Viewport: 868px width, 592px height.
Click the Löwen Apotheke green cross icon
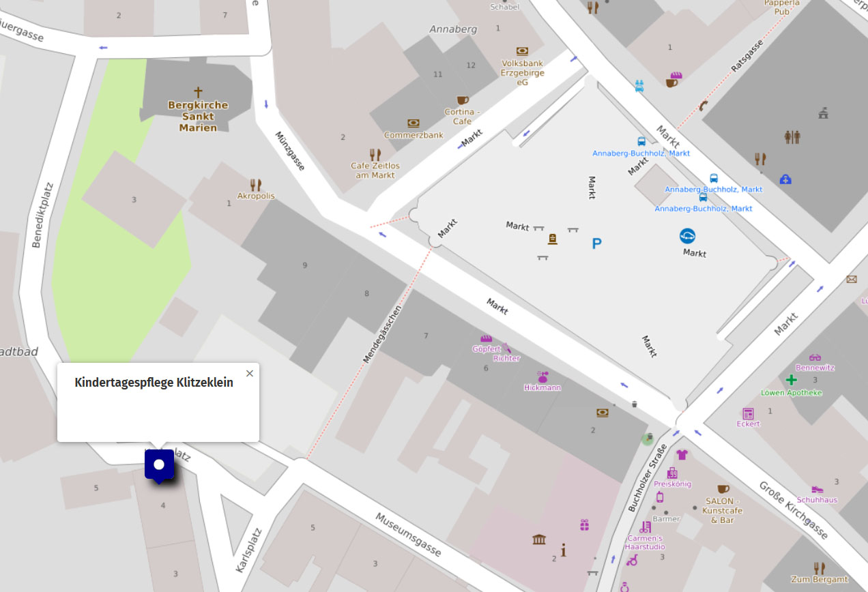pyautogui.click(x=791, y=380)
